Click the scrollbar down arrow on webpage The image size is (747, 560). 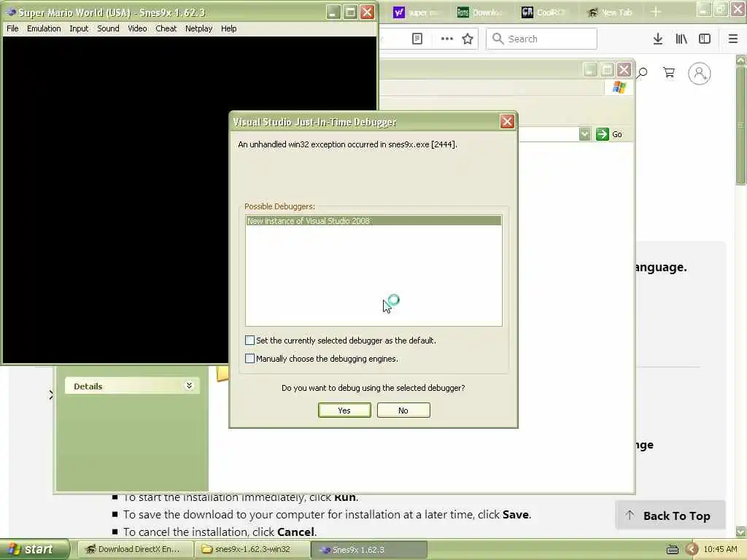[x=740, y=532]
